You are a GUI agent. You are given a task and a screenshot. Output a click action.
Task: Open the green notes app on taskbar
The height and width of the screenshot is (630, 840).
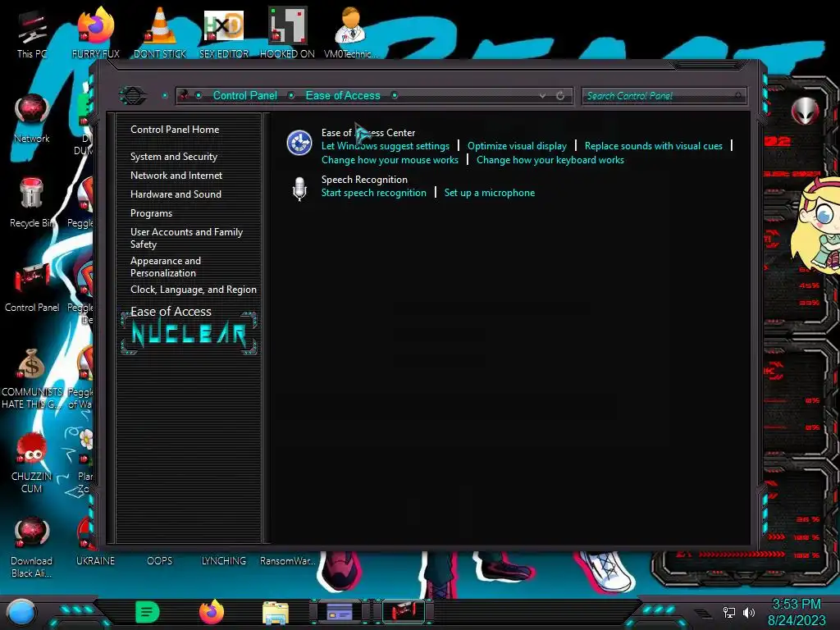148,612
